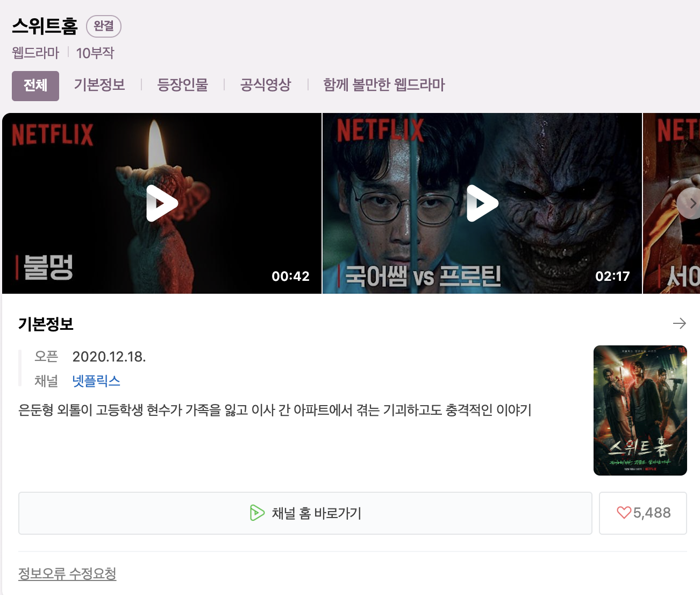Open the 등장인물 tab
Viewport: 700px width, 595px height.
[183, 85]
